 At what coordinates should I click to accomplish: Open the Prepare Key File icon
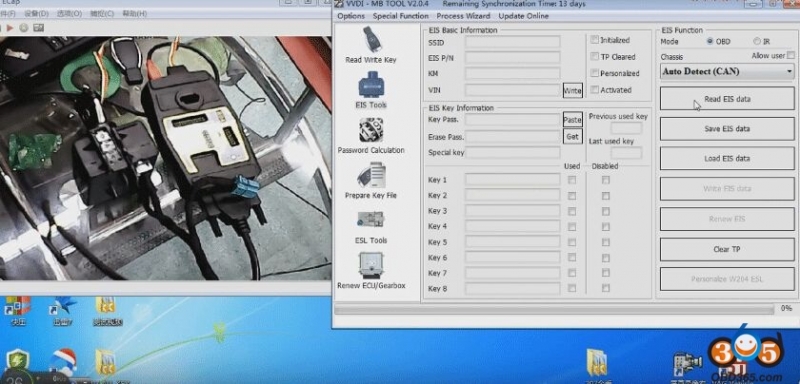[371, 175]
